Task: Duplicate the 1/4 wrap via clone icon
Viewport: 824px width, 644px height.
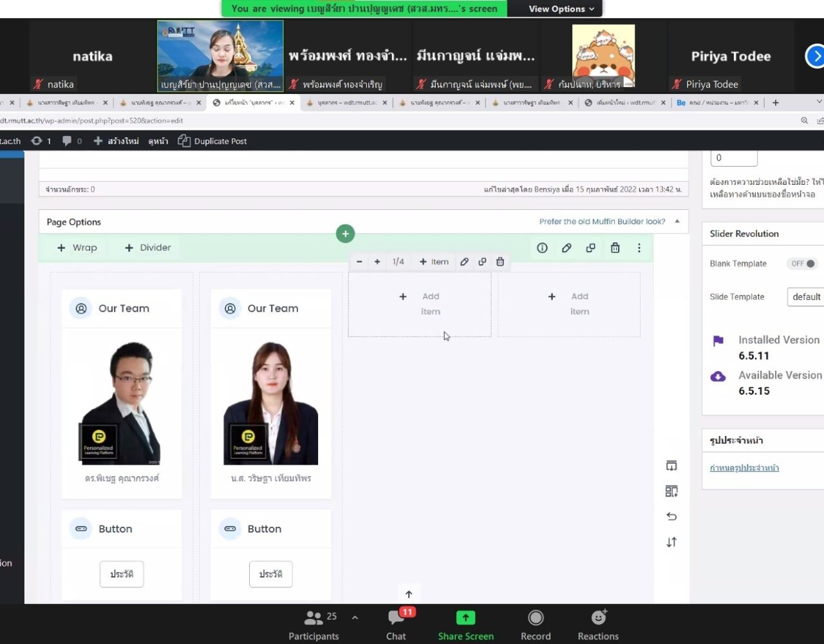Action: [x=482, y=261]
